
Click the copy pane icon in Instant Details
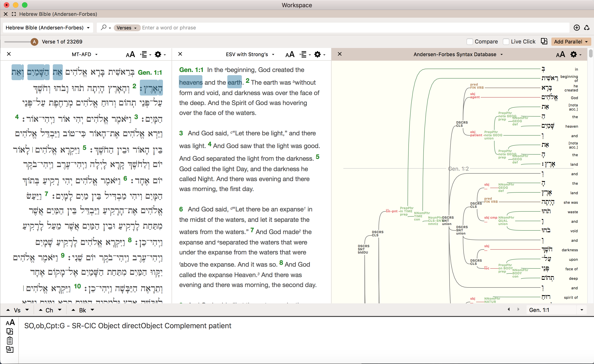(x=10, y=331)
